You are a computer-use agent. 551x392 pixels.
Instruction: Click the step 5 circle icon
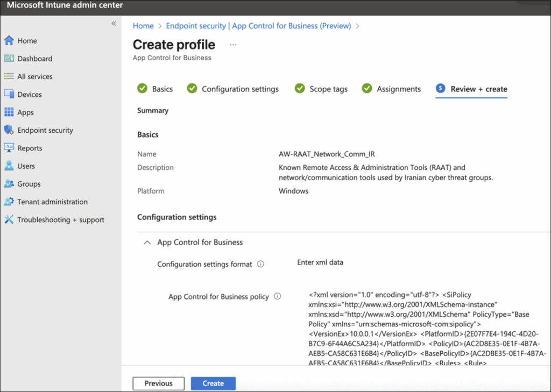440,88
